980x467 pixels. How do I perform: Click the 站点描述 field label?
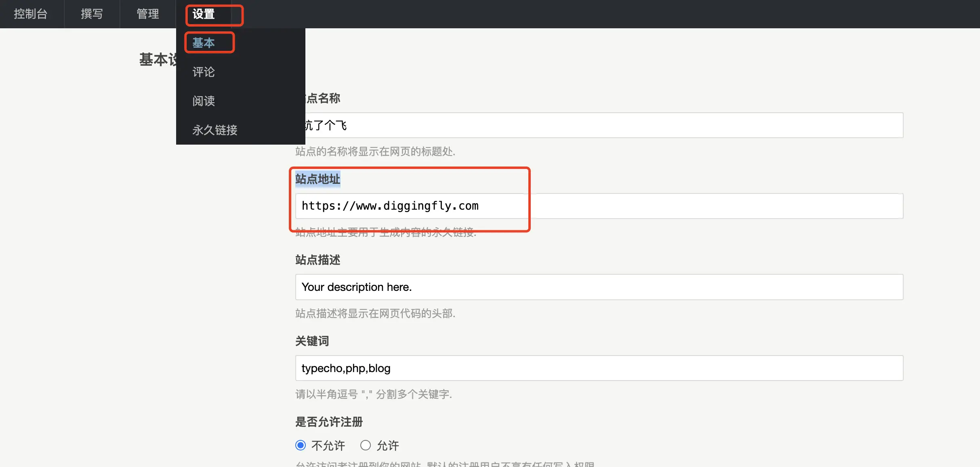click(318, 260)
